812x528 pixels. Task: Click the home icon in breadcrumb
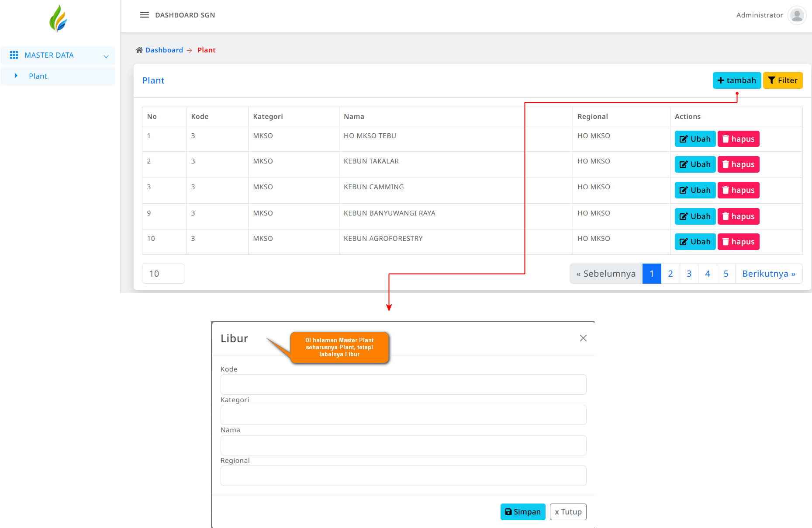point(139,50)
